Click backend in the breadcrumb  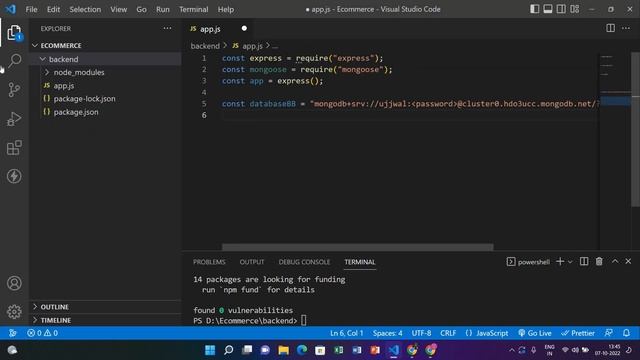coord(205,46)
